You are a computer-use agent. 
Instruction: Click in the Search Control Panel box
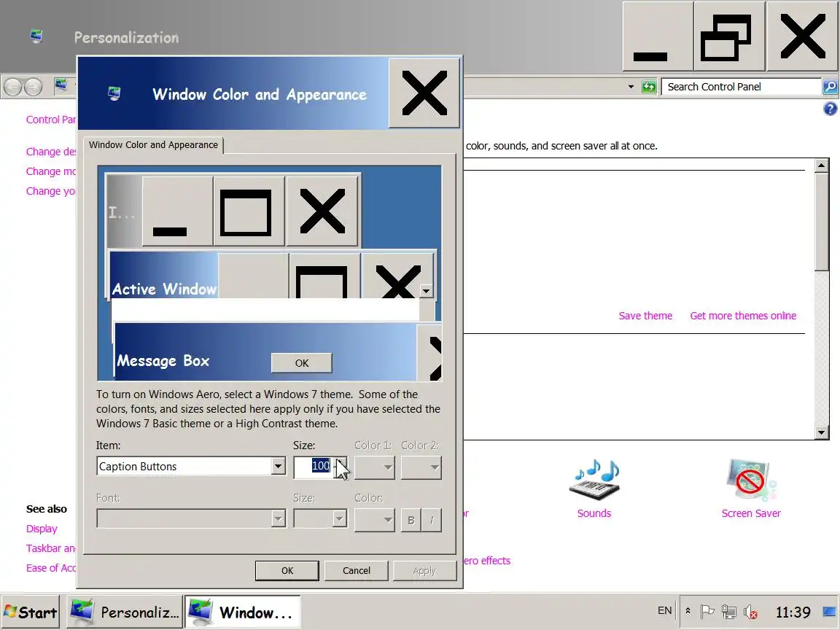coord(742,87)
